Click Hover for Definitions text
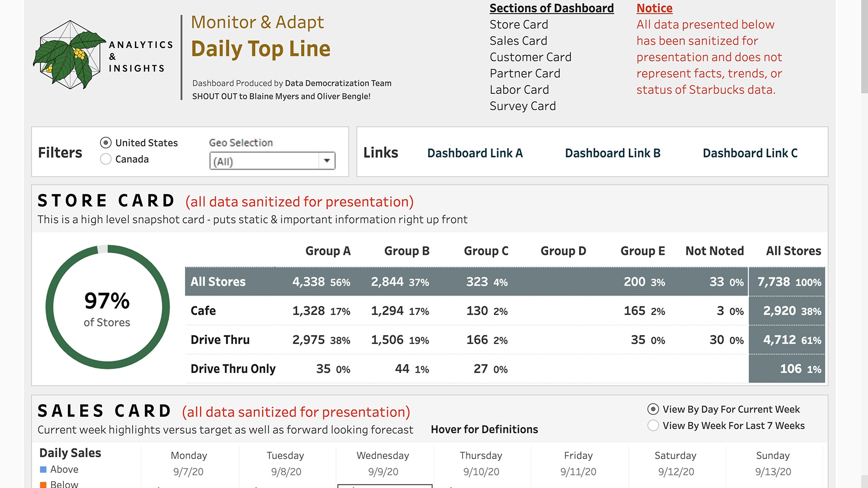This screenshot has height=488, width=868. pyautogui.click(x=484, y=429)
